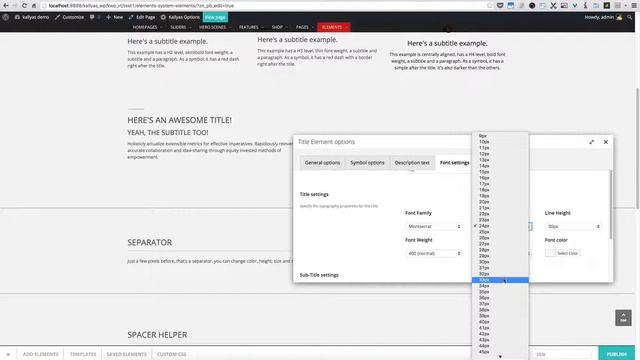This screenshot has width=640, height=360.
Task: Reload the page in the browser
Action: [x=24, y=6]
